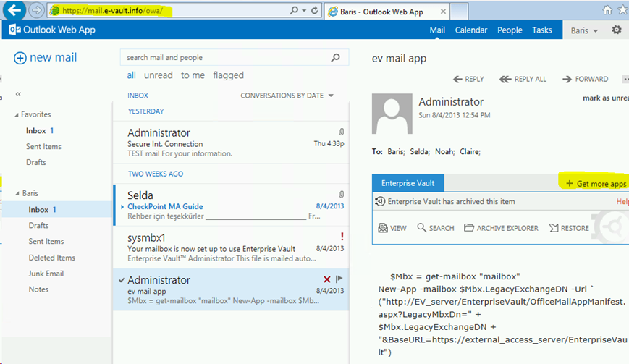629x364 pixels.
Task: Open Administrator Secure Int. Connection message
Action: (x=231, y=143)
